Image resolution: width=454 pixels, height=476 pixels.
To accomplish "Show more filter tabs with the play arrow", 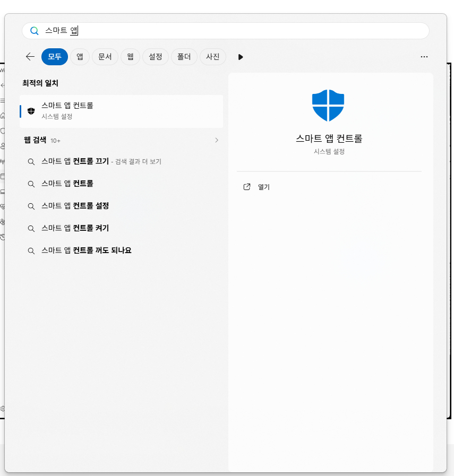I will tap(241, 57).
